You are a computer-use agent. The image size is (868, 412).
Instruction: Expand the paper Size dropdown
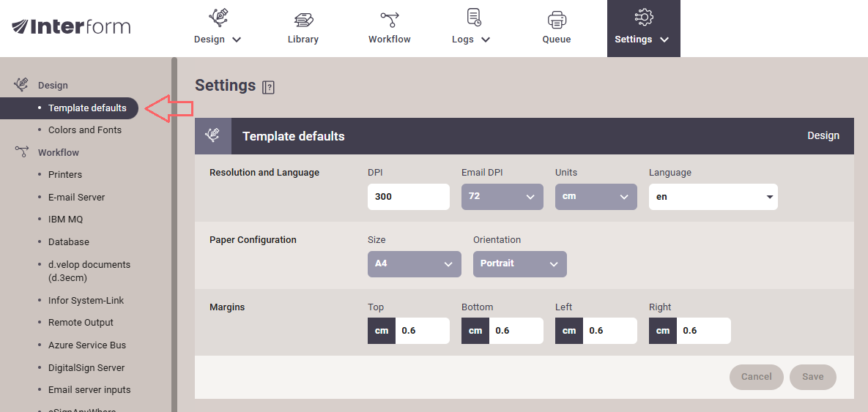point(414,264)
